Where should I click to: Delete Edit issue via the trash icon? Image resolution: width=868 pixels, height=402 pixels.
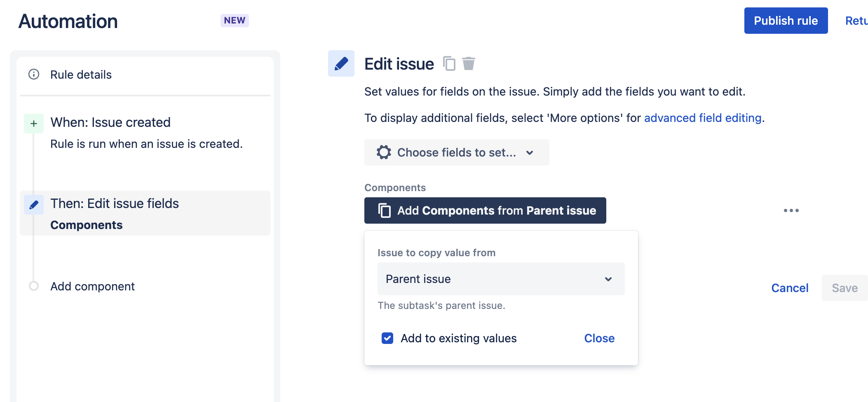pos(469,64)
